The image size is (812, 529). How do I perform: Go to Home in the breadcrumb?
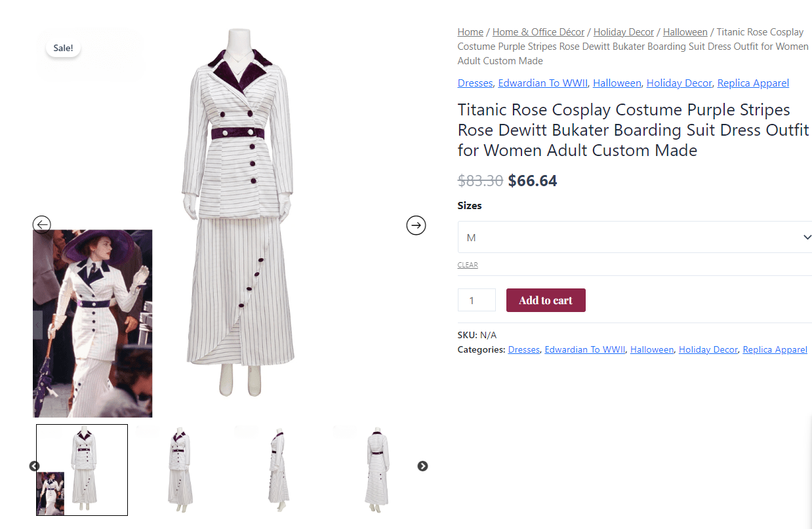click(470, 32)
